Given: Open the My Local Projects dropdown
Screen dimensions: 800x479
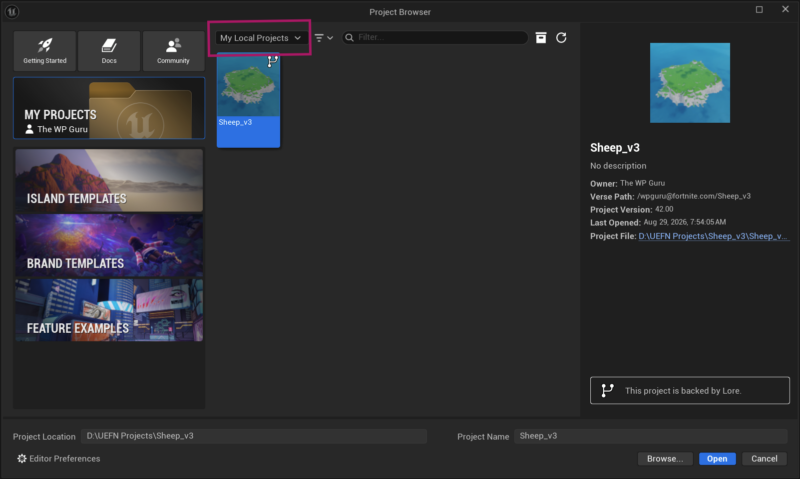Looking at the screenshot, I should pos(260,38).
